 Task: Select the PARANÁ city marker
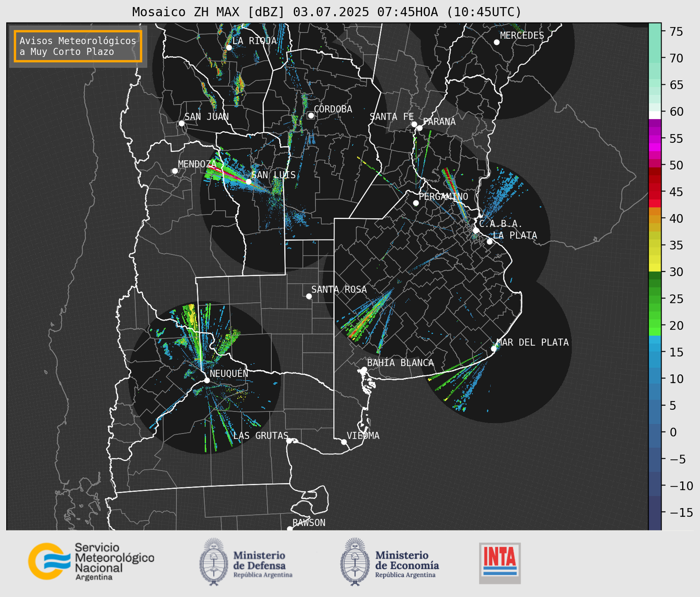(x=420, y=128)
